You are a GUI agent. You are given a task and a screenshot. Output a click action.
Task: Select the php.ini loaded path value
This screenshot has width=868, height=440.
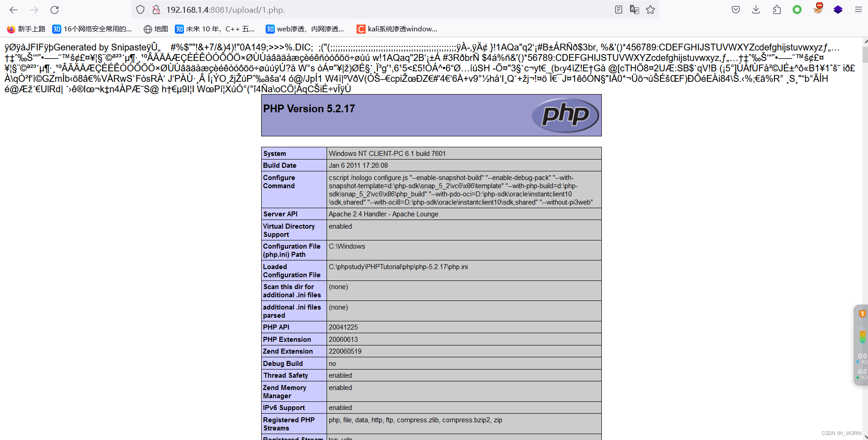[398, 267]
